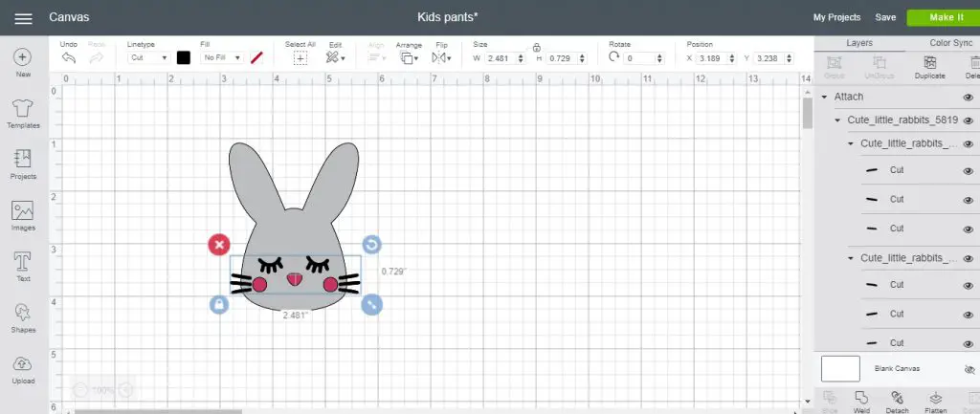
Task: Click the resize handle on selection
Action: [372, 304]
